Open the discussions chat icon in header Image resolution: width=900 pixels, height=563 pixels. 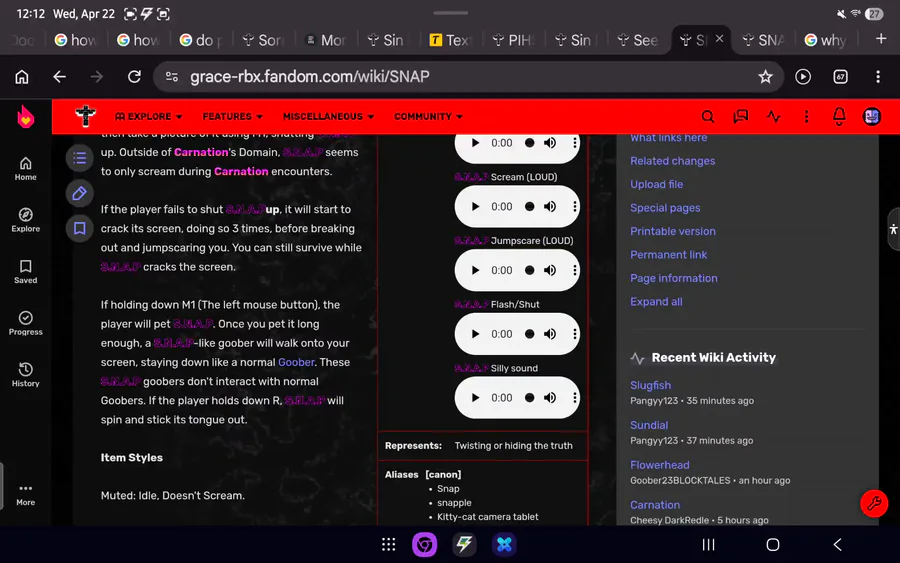[740, 117]
